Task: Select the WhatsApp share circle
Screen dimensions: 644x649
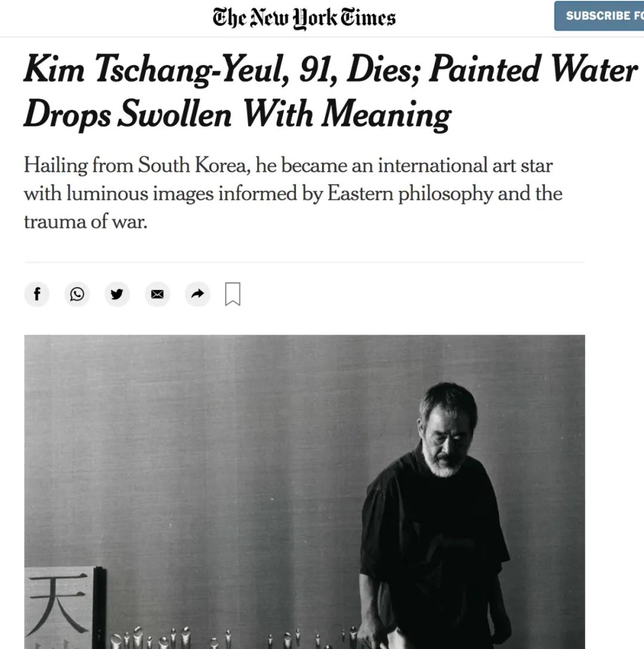Action: click(77, 294)
